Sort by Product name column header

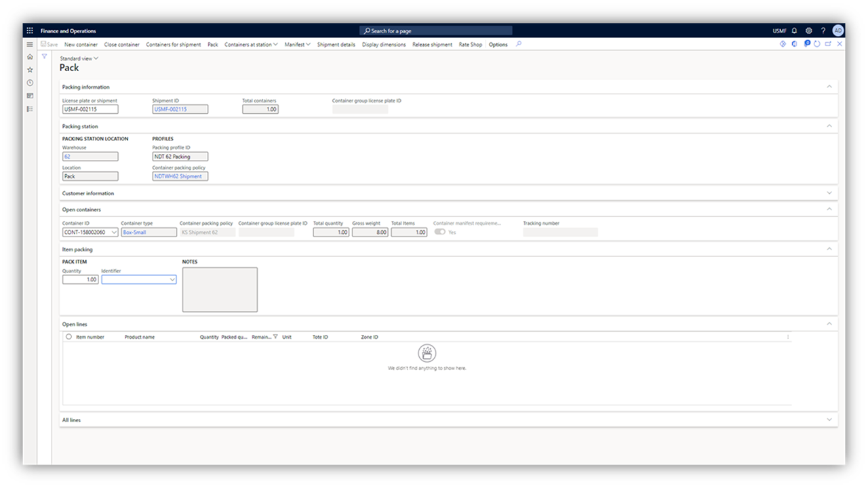(x=140, y=337)
